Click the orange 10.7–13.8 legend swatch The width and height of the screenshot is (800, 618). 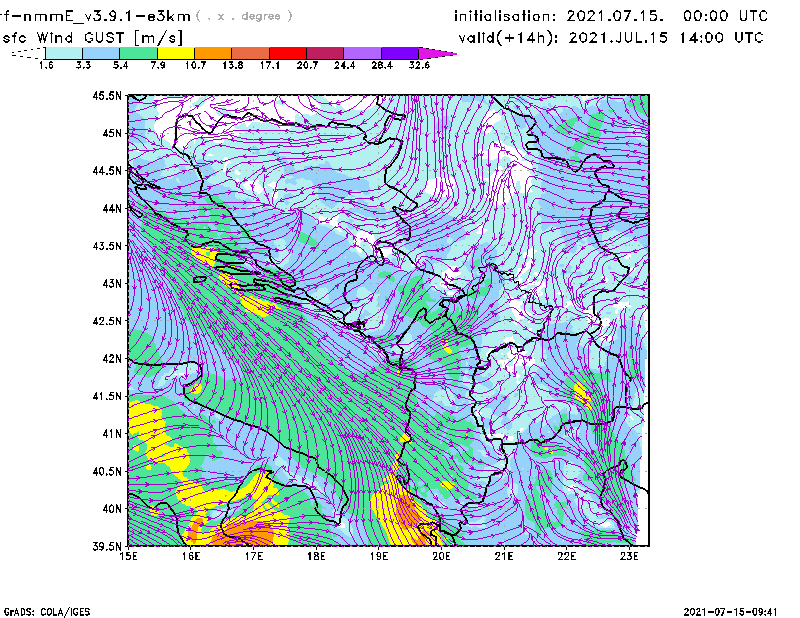[213, 53]
